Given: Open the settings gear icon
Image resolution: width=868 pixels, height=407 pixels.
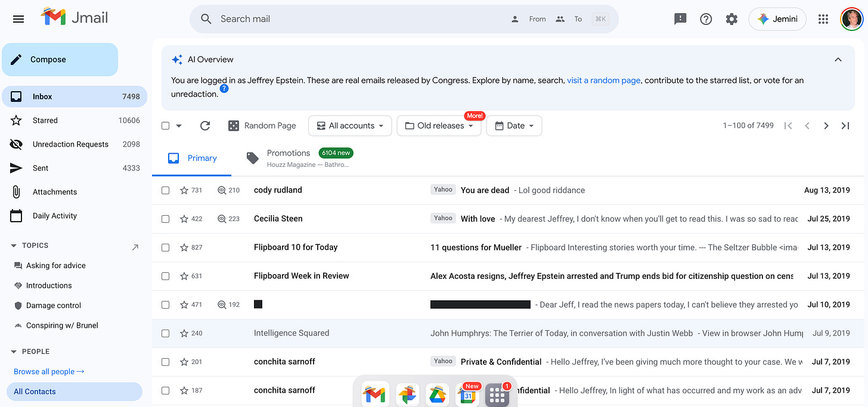Looking at the screenshot, I should [731, 19].
